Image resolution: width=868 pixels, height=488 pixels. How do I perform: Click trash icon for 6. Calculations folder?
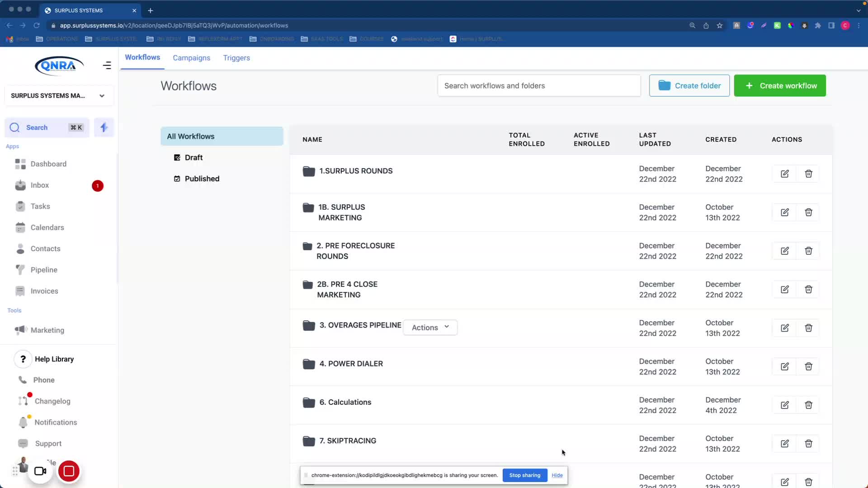click(x=808, y=405)
